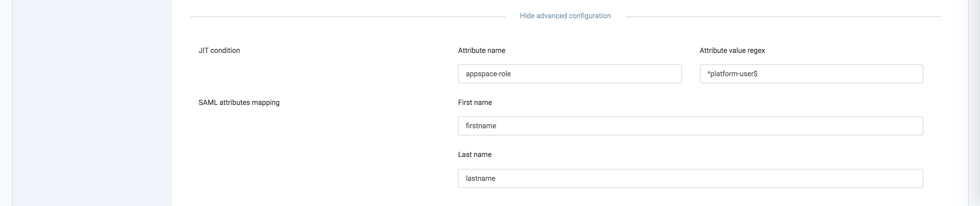
Task: Click the light blue left sidebar panel
Action: coord(92,103)
